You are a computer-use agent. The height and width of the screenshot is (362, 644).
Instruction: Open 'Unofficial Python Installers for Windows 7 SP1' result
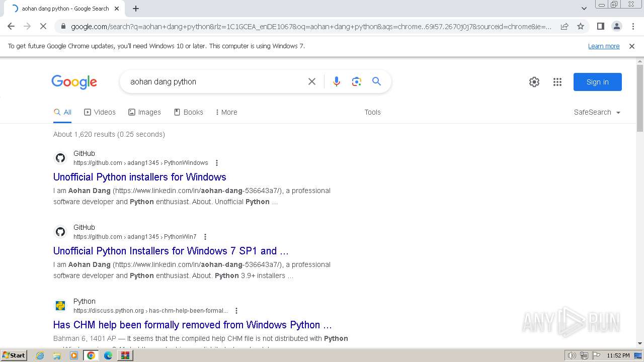tap(171, 251)
